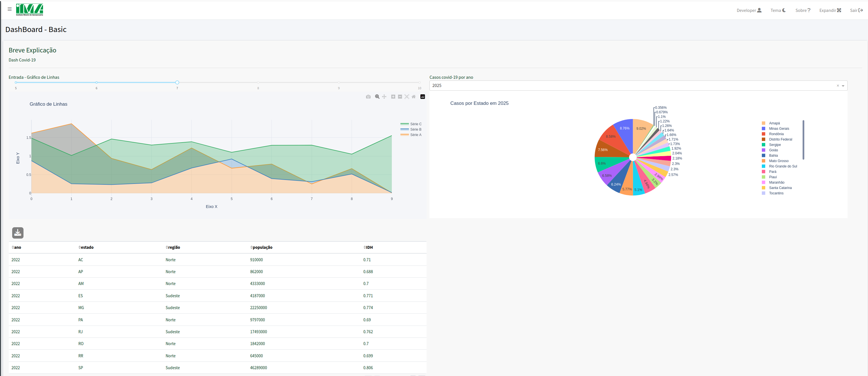Toggle Série B trace in legend

pyautogui.click(x=416, y=129)
